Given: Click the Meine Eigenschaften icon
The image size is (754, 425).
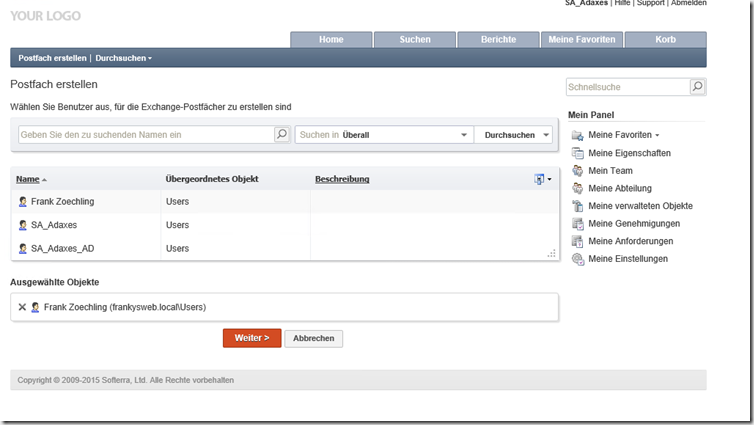Looking at the screenshot, I should tap(577, 153).
